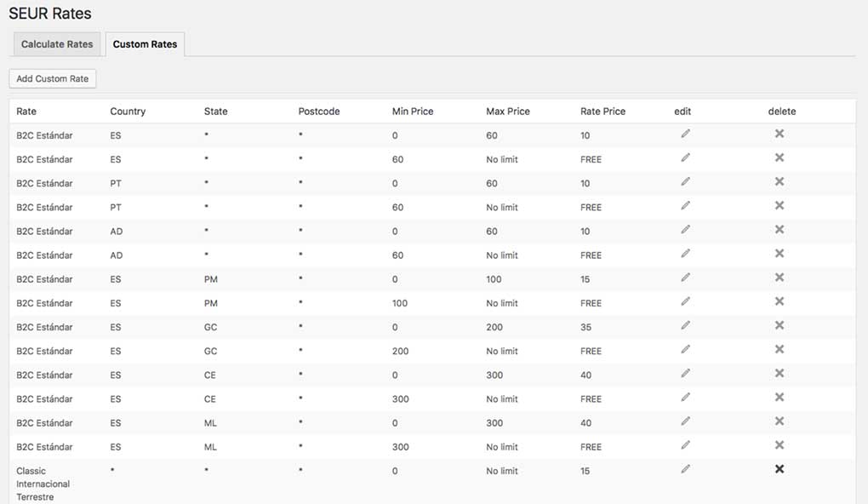This screenshot has height=504, width=868.
Task: Switch to the Calculate Rates tab
Action: click(x=57, y=44)
